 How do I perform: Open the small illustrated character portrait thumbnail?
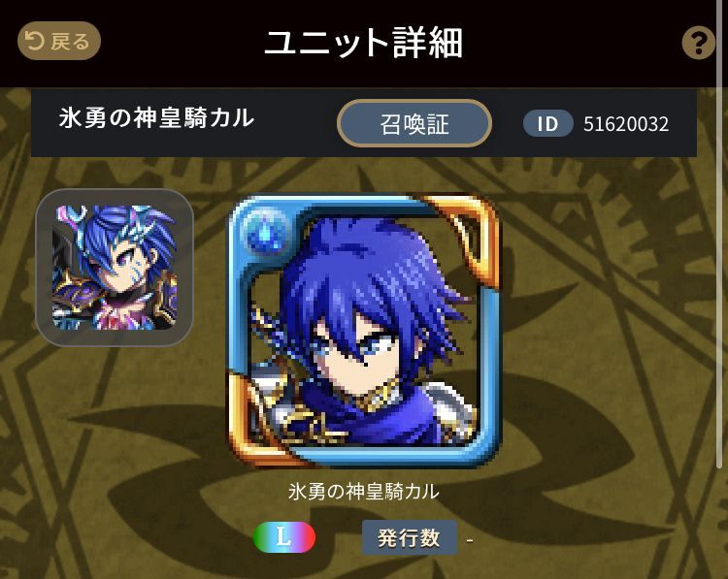click(115, 268)
